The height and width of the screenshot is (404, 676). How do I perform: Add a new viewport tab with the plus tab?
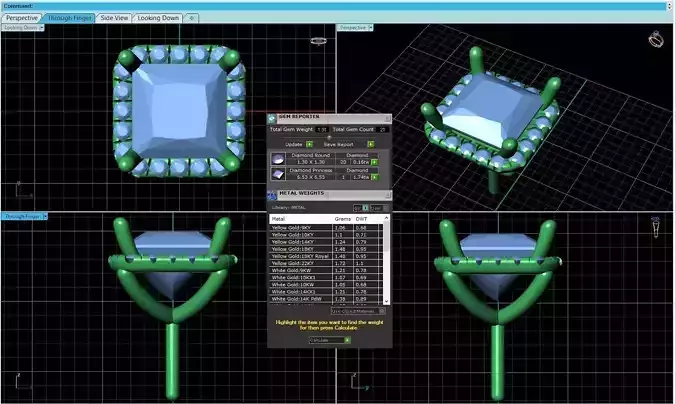[x=191, y=18]
